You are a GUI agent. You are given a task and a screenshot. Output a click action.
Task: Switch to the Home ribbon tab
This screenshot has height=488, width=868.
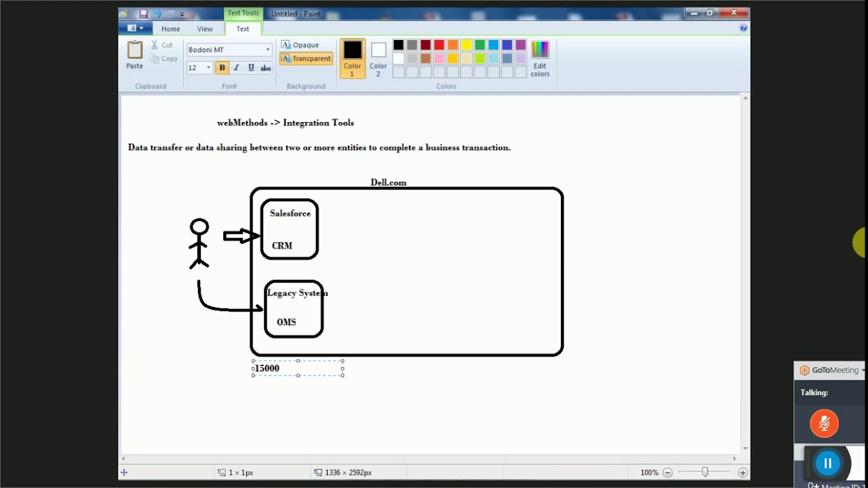click(x=171, y=29)
